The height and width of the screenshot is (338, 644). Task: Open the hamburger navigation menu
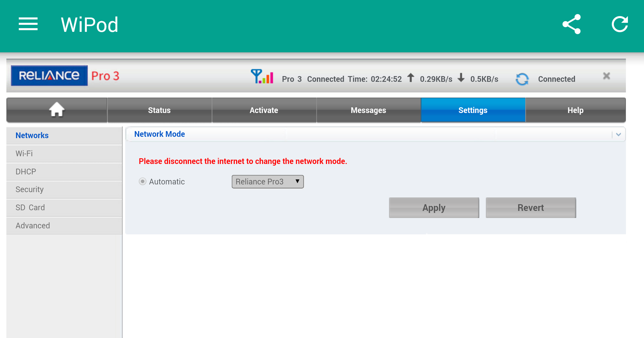point(28,24)
